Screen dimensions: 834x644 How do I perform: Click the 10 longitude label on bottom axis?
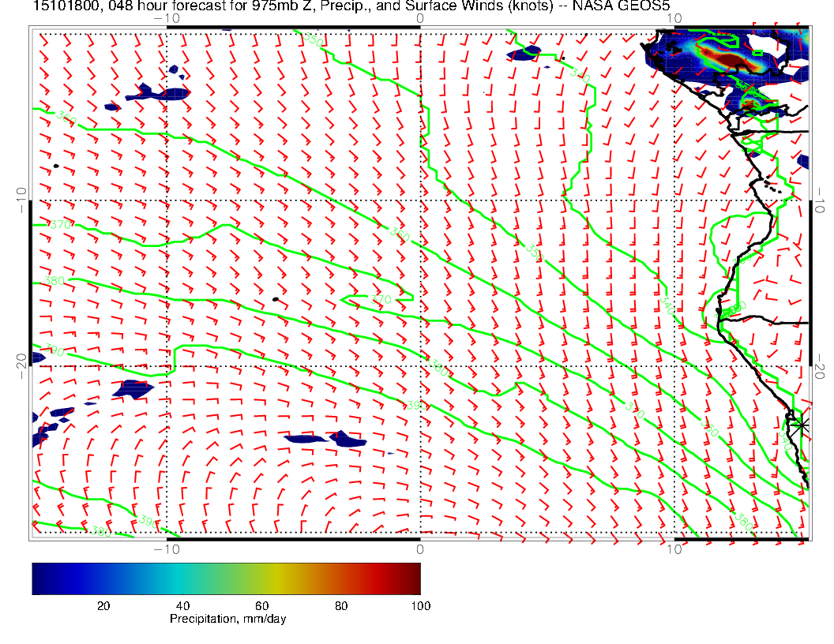point(674,549)
